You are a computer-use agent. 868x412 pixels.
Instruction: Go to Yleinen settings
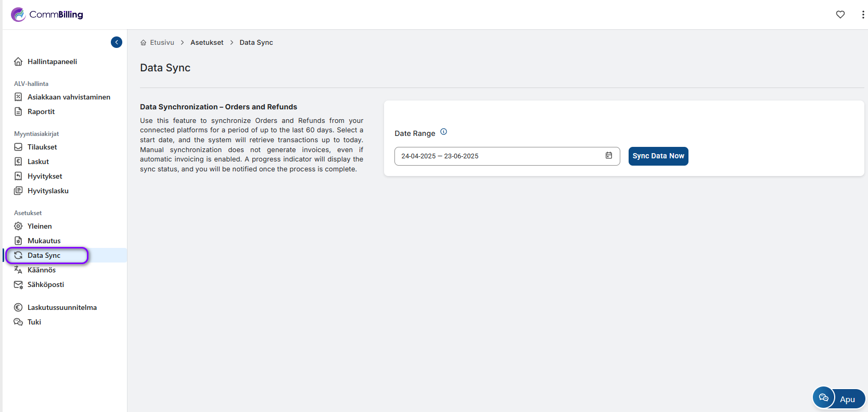[40, 226]
